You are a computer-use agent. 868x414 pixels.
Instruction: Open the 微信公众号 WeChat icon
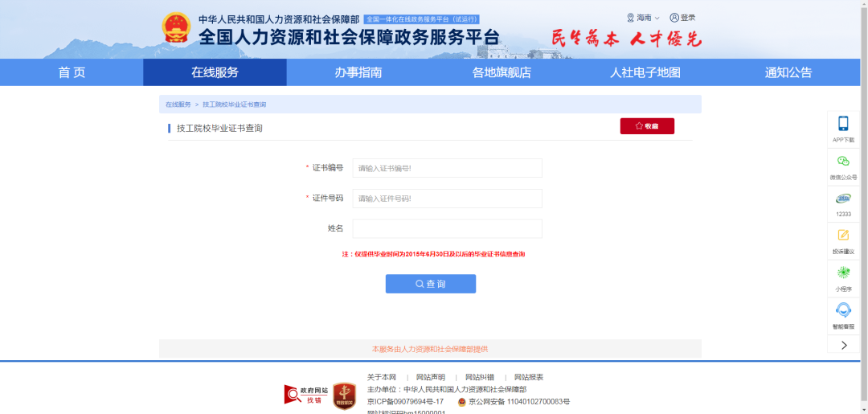point(843,162)
